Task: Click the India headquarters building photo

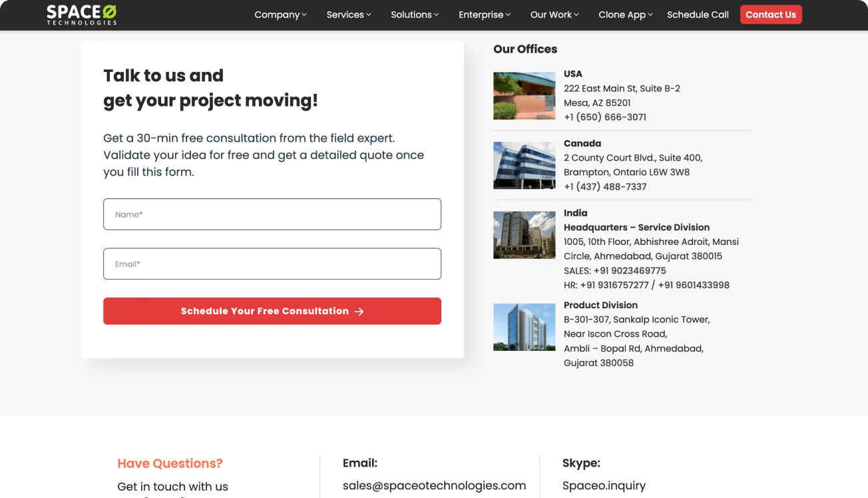Action: pos(525,235)
